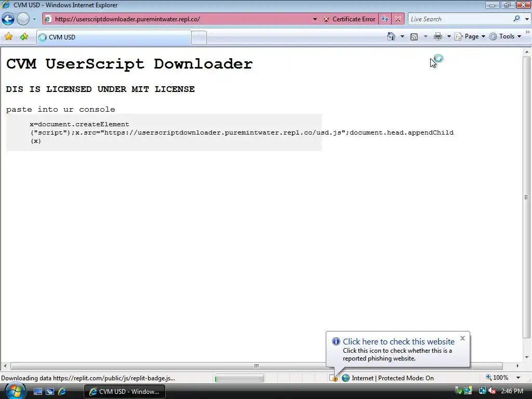
Task: Dismiss the phishing filter balloon
Action: point(462,338)
